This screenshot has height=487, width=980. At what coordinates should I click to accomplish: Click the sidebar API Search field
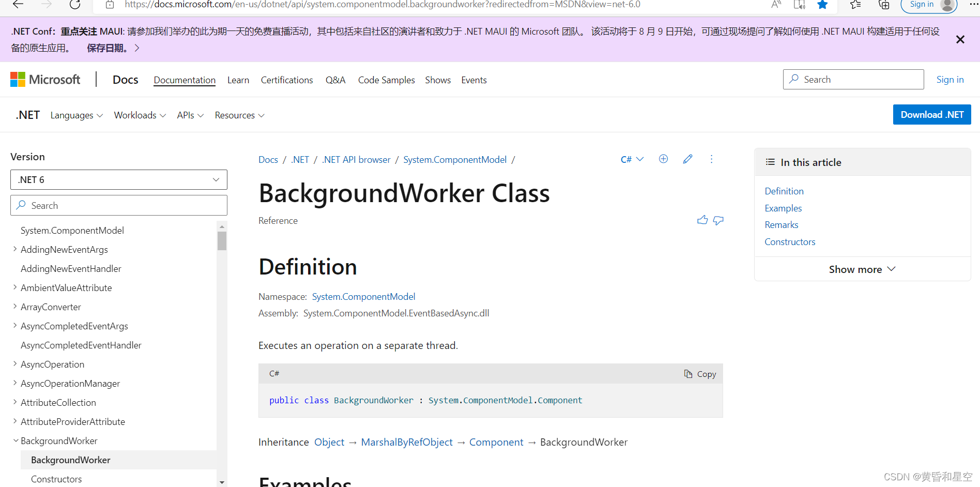pos(119,205)
